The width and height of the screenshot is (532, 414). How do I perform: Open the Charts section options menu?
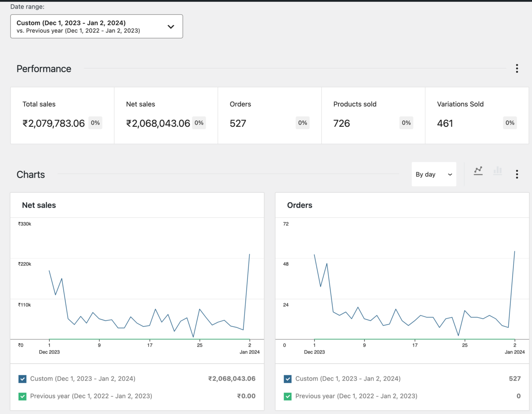(517, 174)
